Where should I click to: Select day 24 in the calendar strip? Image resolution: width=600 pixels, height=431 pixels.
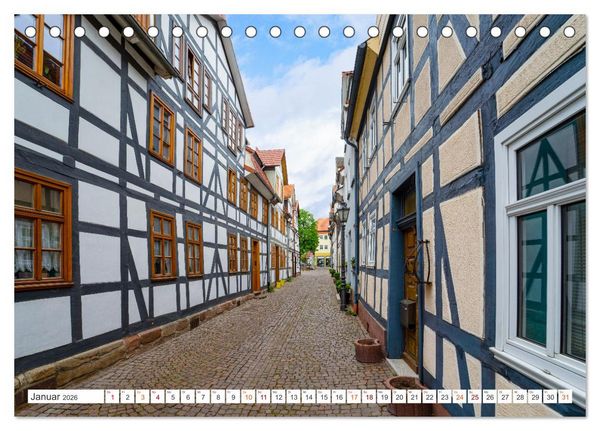coord(460,397)
